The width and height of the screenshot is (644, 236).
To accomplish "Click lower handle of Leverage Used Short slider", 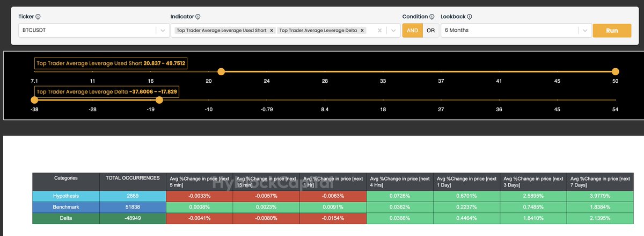I will (x=221, y=71).
